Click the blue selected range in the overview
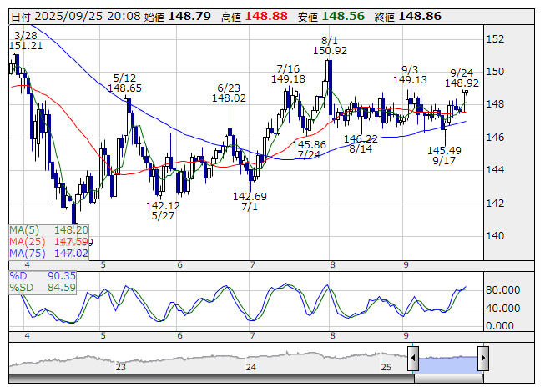This screenshot has height=392, width=545. point(447,359)
